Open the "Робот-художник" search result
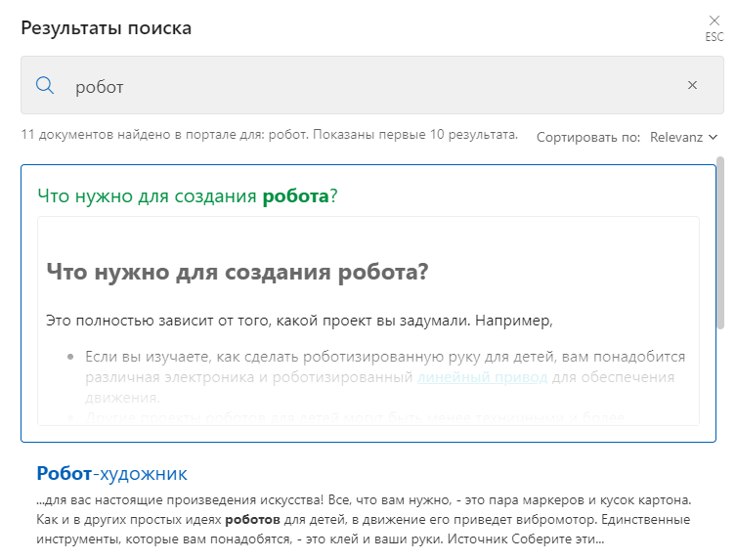Viewport: 736px width, 560px height. 111,473
